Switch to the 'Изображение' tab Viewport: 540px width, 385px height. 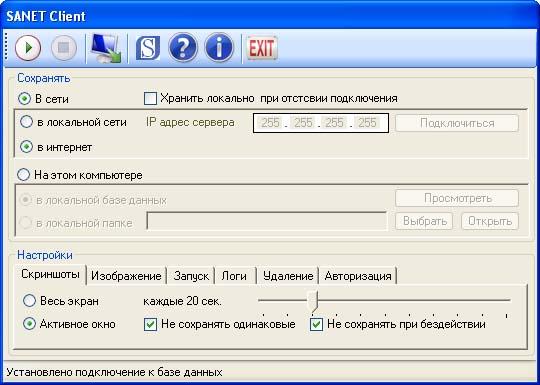[x=126, y=276]
